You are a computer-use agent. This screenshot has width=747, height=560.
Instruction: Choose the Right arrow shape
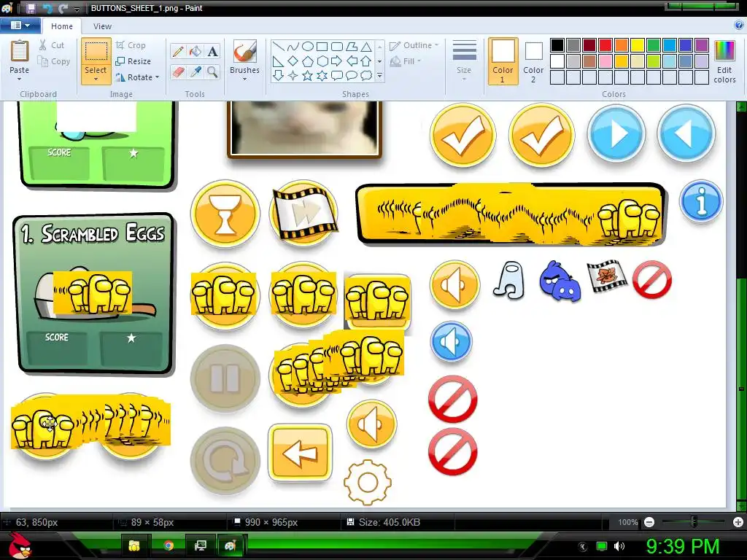tap(337, 61)
